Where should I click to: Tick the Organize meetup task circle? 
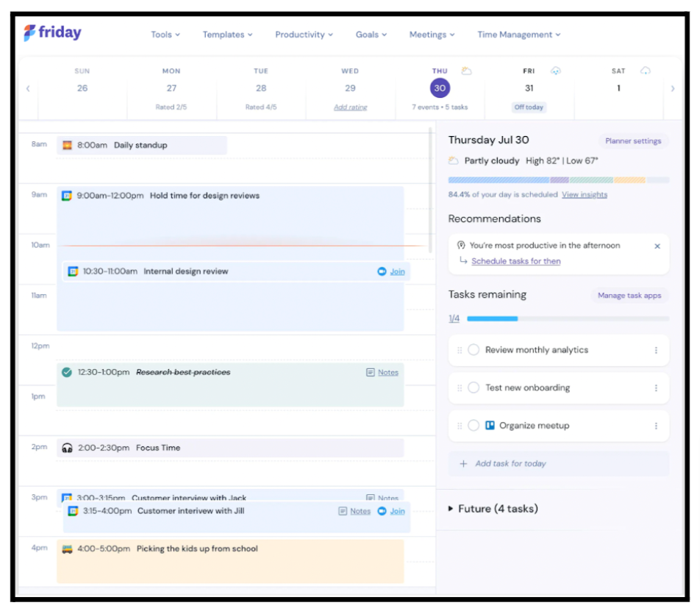click(474, 426)
